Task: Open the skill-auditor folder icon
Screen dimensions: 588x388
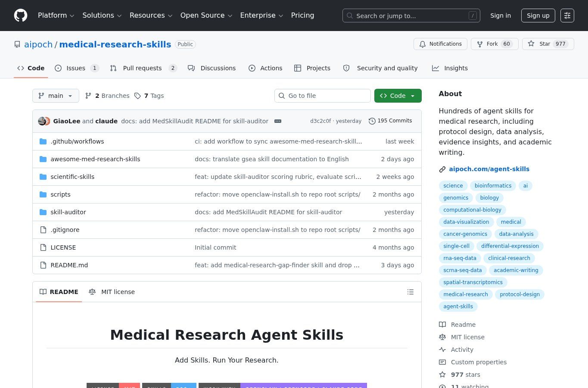Action: [x=43, y=212]
